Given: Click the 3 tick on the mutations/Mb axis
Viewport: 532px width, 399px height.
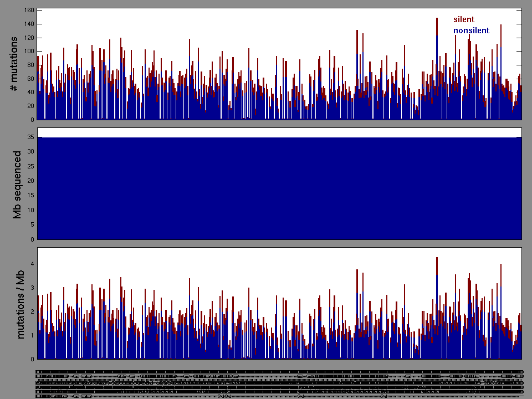Looking at the screenshot, I should [32, 288].
